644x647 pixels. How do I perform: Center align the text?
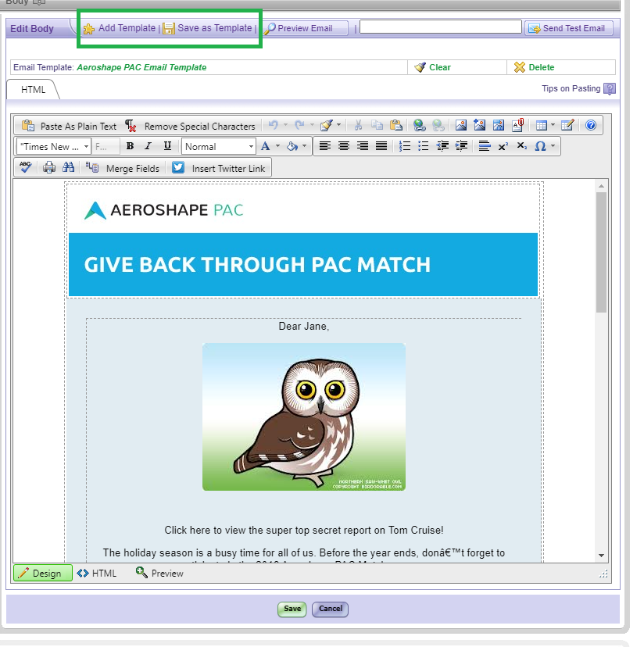pyautogui.click(x=344, y=146)
